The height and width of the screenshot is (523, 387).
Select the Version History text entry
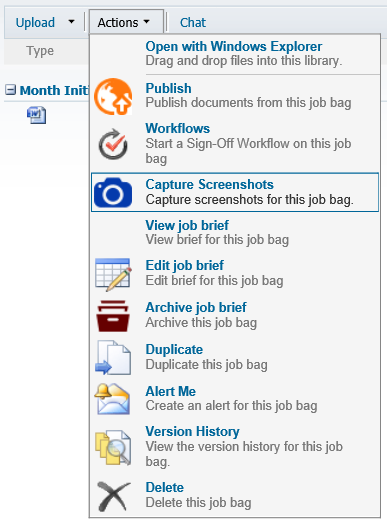point(192,431)
